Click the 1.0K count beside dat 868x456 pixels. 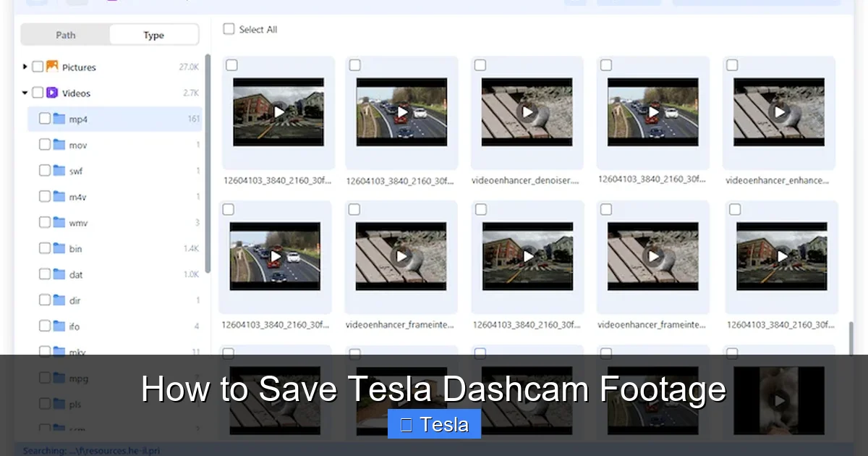[191, 274]
